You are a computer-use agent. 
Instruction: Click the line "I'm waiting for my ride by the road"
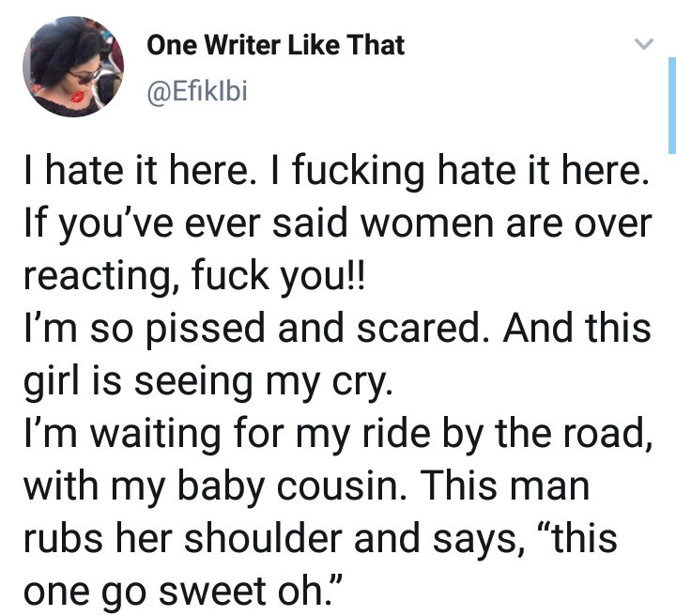pos(338,434)
